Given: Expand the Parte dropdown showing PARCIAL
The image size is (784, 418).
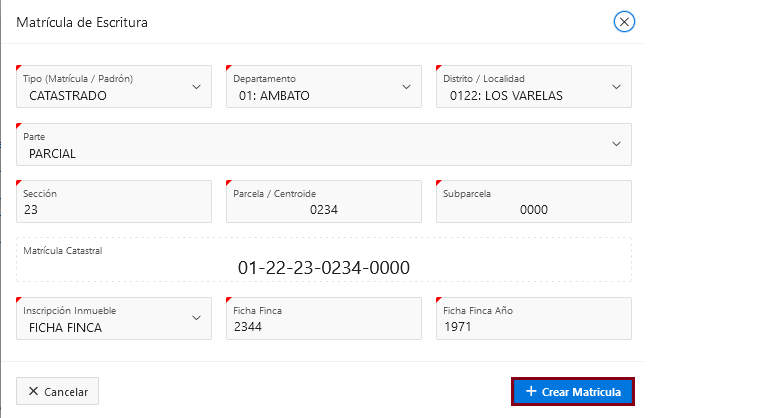Looking at the screenshot, I should 324,144.
